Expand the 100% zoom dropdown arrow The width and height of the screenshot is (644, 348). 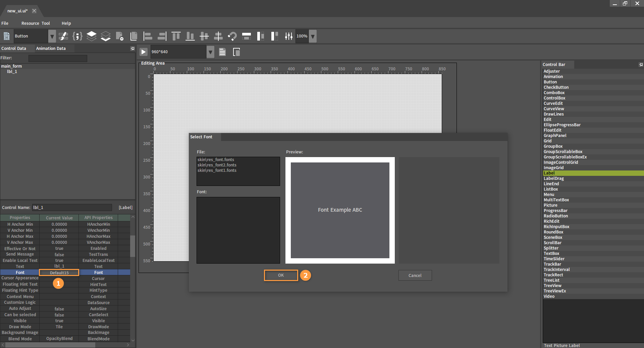(x=313, y=36)
